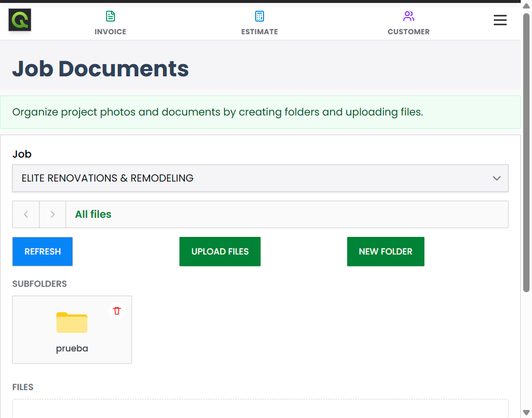532x418 pixels.
Task: Go to ESTIMATE tab label
Action: 260,32
